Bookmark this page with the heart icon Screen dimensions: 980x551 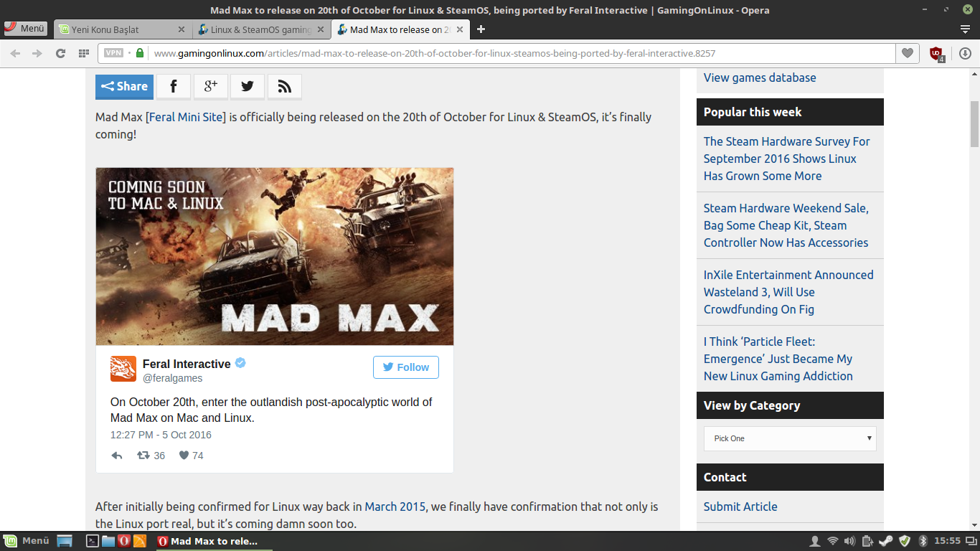point(908,53)
